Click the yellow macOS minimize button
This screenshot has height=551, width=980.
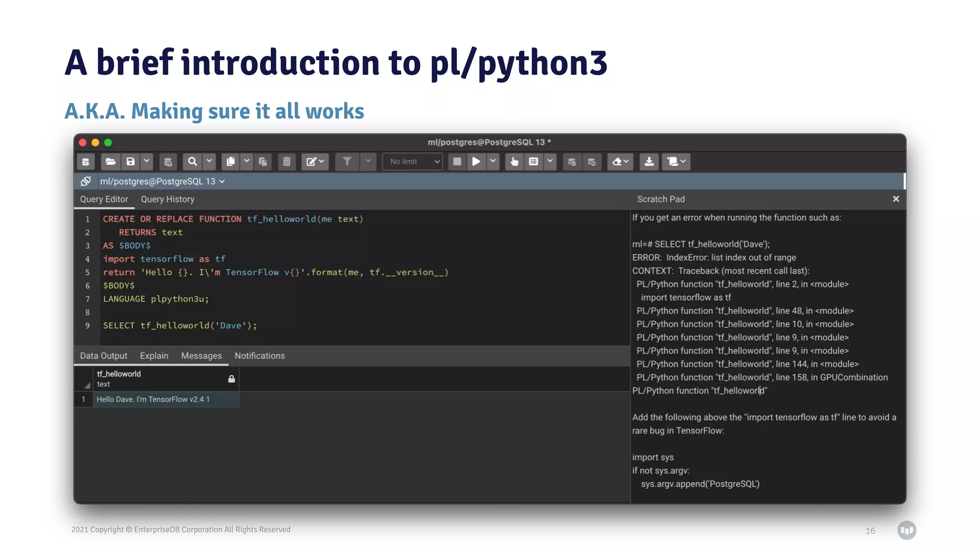click(x=95, y=143)
